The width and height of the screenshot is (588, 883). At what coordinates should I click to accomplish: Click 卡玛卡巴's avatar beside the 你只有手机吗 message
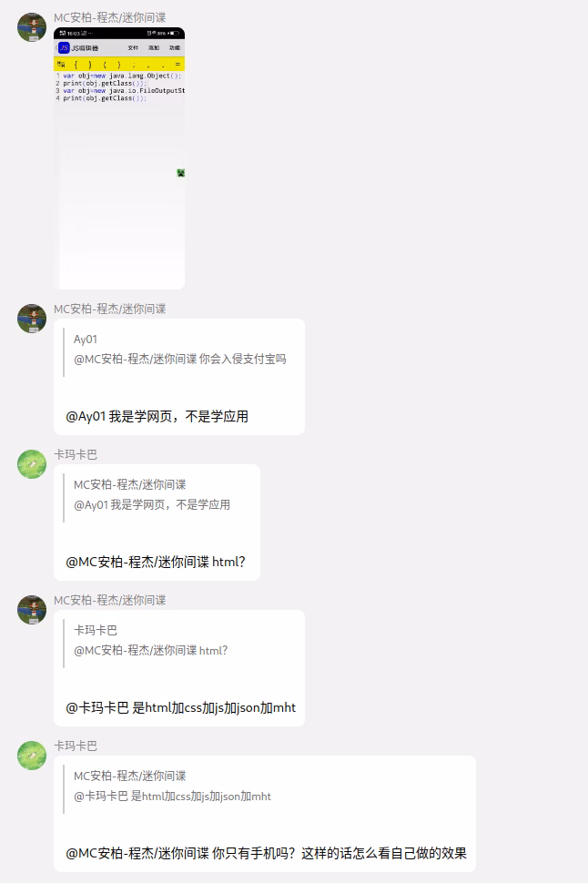pyautogui.click(x=32, y=756)
